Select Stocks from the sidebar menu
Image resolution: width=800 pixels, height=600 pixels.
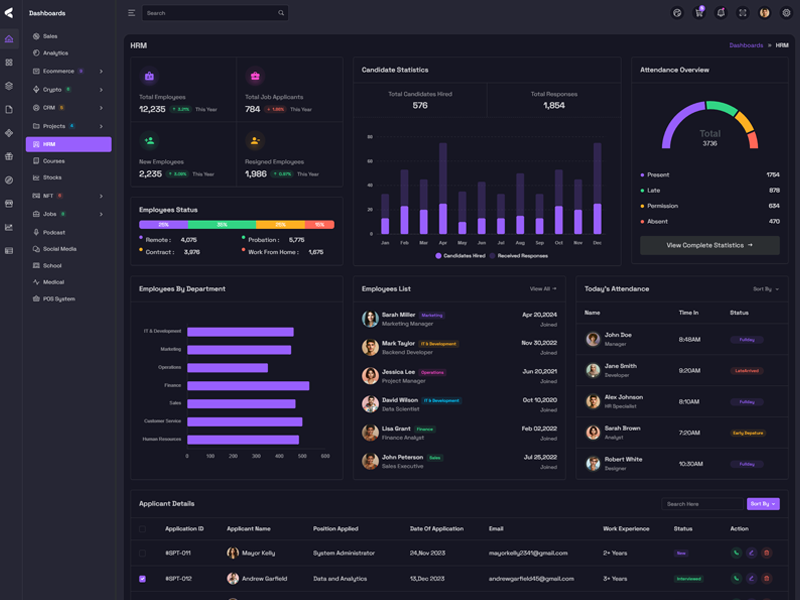pyautogui.click(x=52, y=177)
